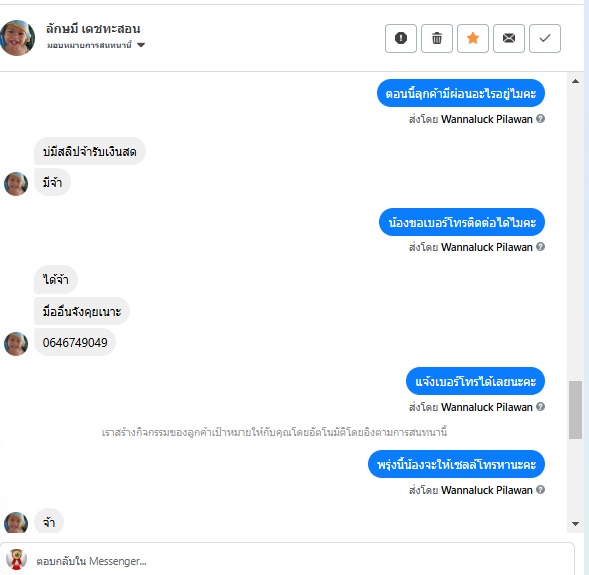Click customer avatar next to มีจ้า message
Image resolution: width=589 pixels, height=575 pixels.
(x=16, y=184)
